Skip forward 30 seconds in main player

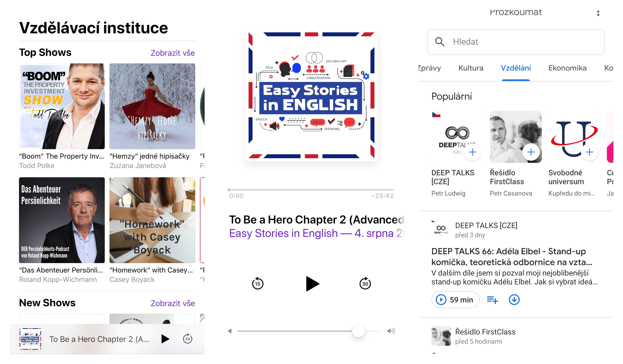point(365,283)
